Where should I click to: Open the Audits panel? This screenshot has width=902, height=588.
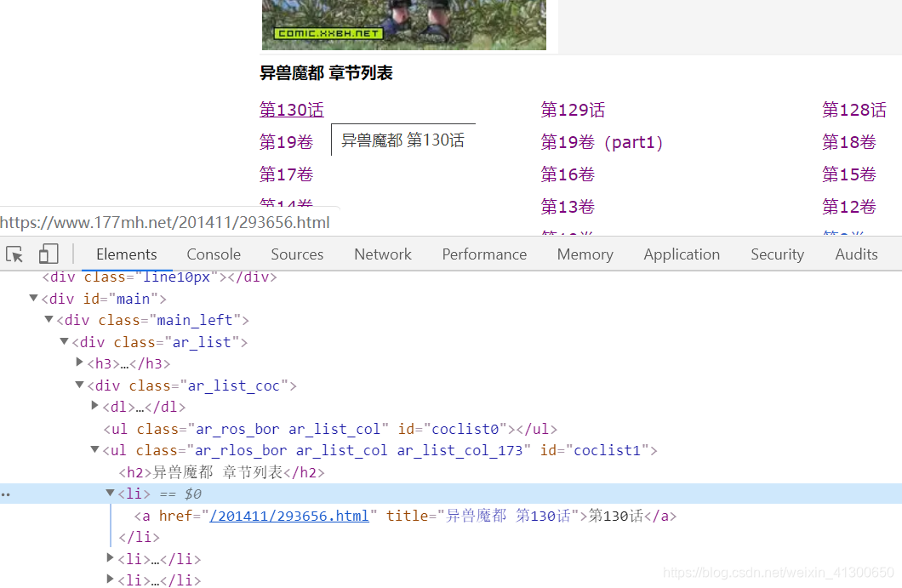856,254
